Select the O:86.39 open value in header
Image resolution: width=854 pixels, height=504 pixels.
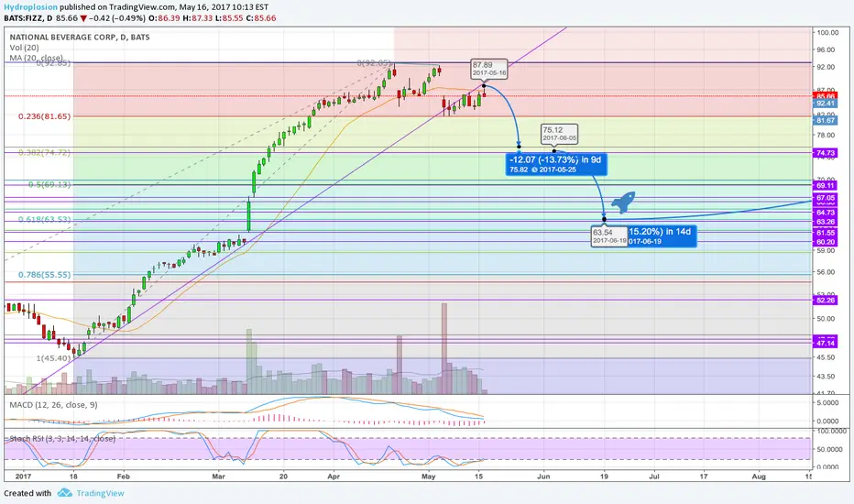point(165,18)
